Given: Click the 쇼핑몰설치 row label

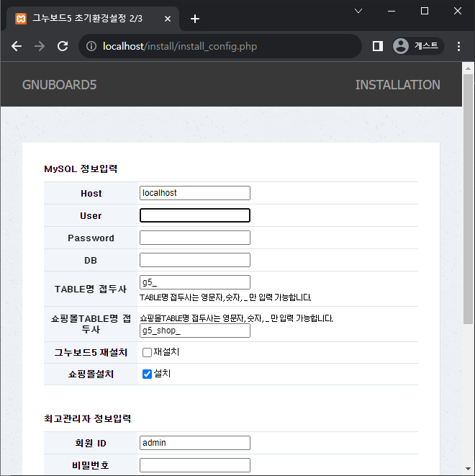Looking at the screenshot, I should 91,374.
